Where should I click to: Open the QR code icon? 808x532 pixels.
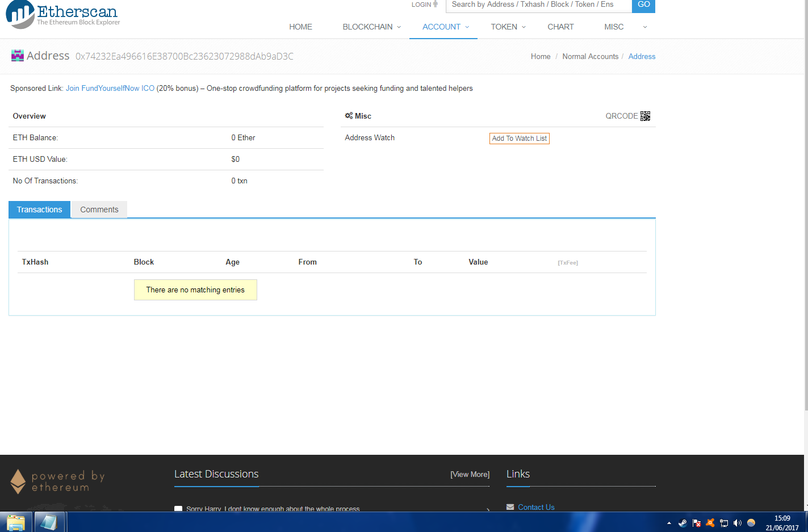pyautogui.click(x=645, y=116)
